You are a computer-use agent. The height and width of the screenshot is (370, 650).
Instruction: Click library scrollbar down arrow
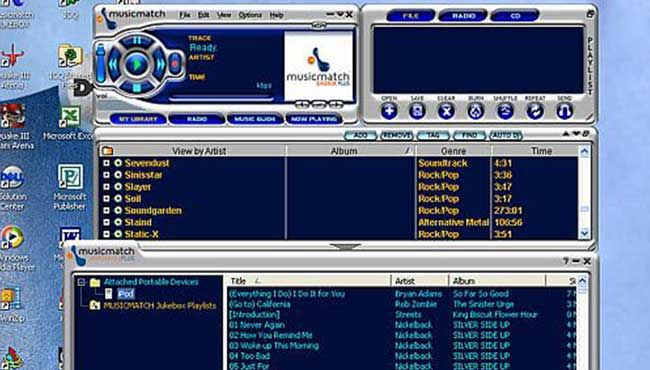[585, 234]
